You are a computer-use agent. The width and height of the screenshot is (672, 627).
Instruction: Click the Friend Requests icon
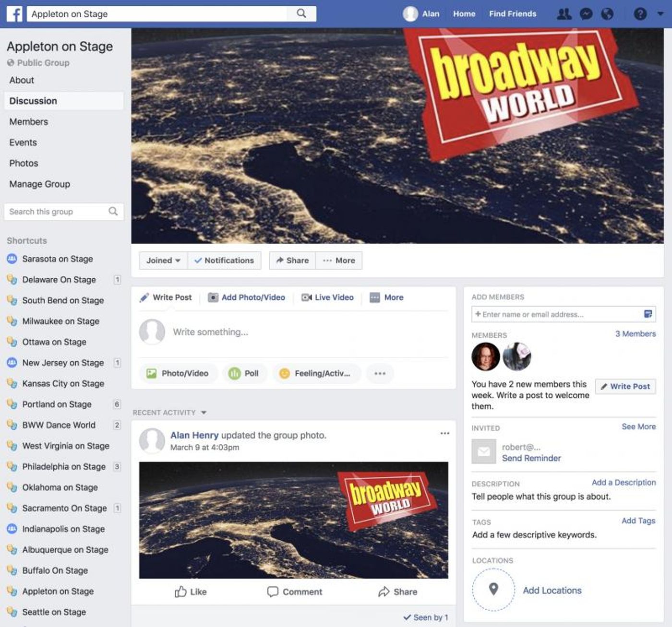564,14
